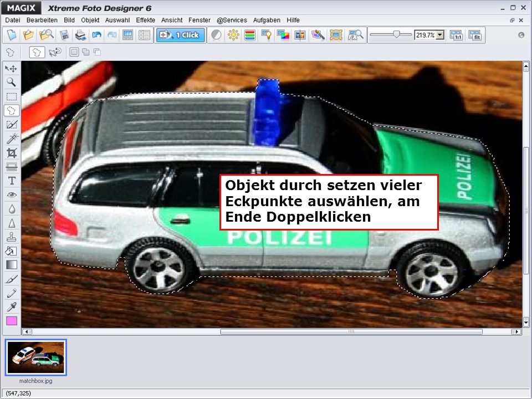Open the brightness sun icon
Screen dimensions: 532x399
233,35
